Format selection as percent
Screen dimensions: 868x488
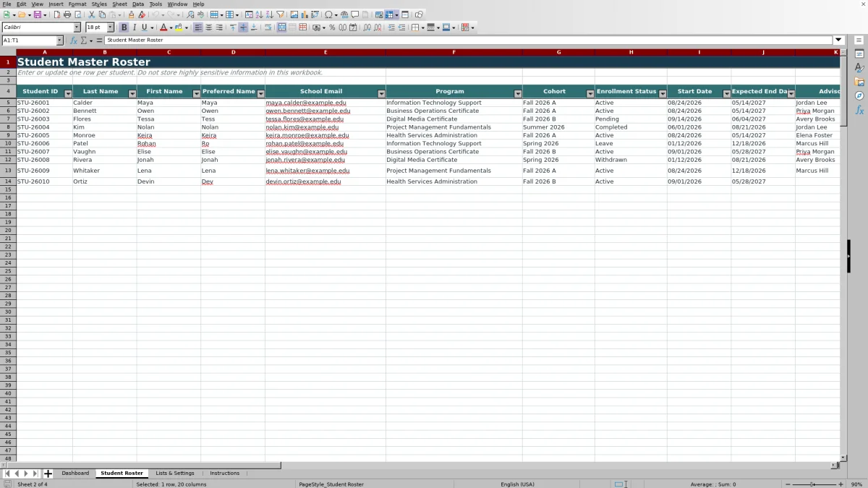[x=332, y=27]
